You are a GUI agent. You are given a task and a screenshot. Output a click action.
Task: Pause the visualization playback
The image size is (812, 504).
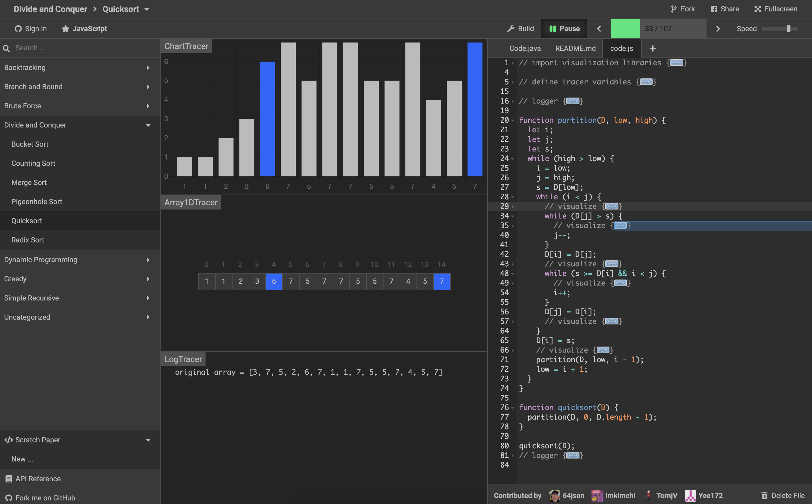pyautogui.click(x=564, y=29)
